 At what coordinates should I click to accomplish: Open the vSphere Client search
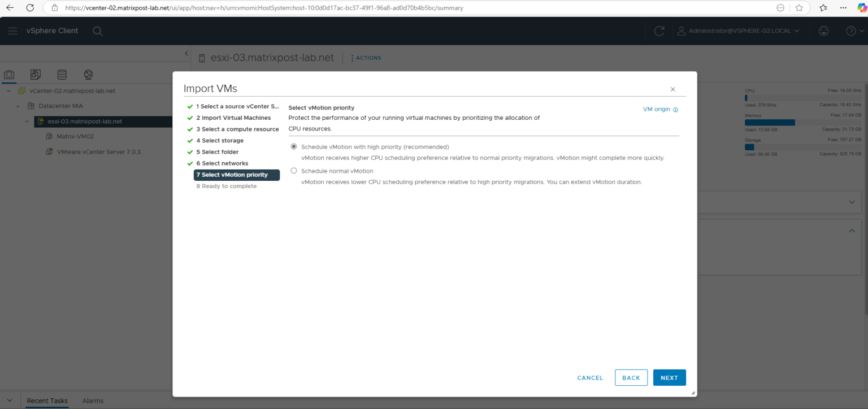[97, 31]
